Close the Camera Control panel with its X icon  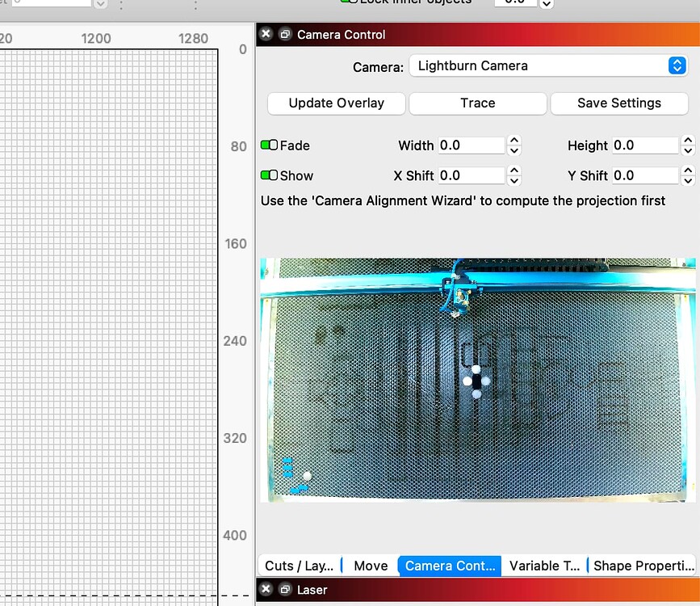pyautogui.click(x=266, y=34)
